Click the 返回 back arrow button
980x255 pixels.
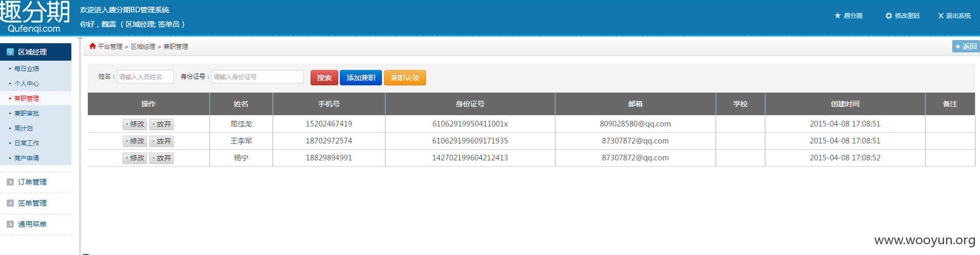(x=966, y=46)
